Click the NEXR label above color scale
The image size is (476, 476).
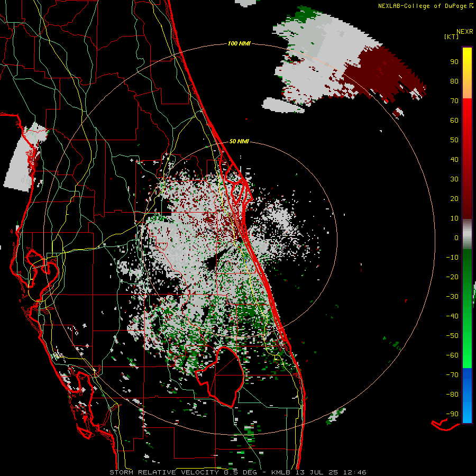[464, 32]
